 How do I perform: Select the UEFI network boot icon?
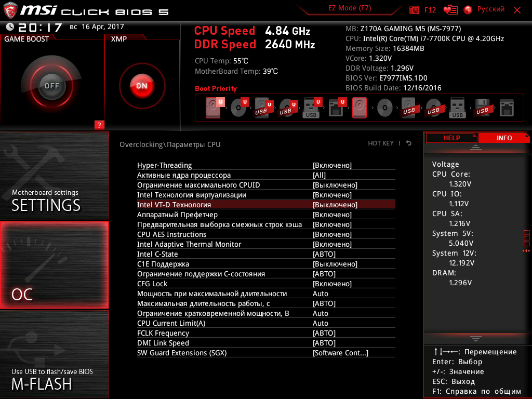pos(337,108)
